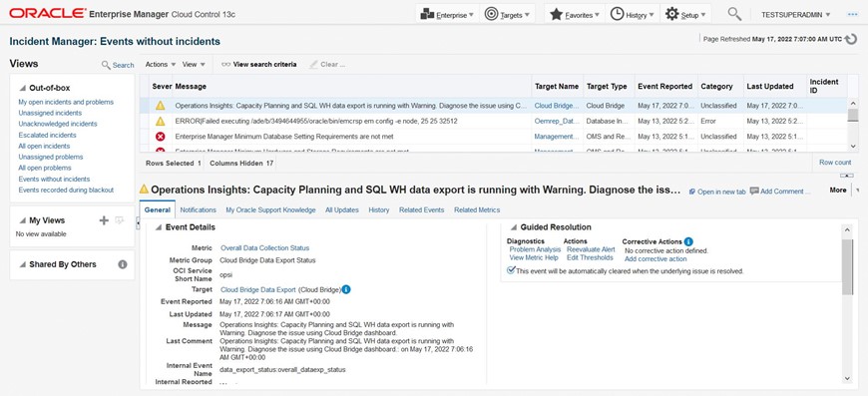Click the blue dots overflow icon at top right
Viewport: 868px width, 396px height.
point(852,15)
